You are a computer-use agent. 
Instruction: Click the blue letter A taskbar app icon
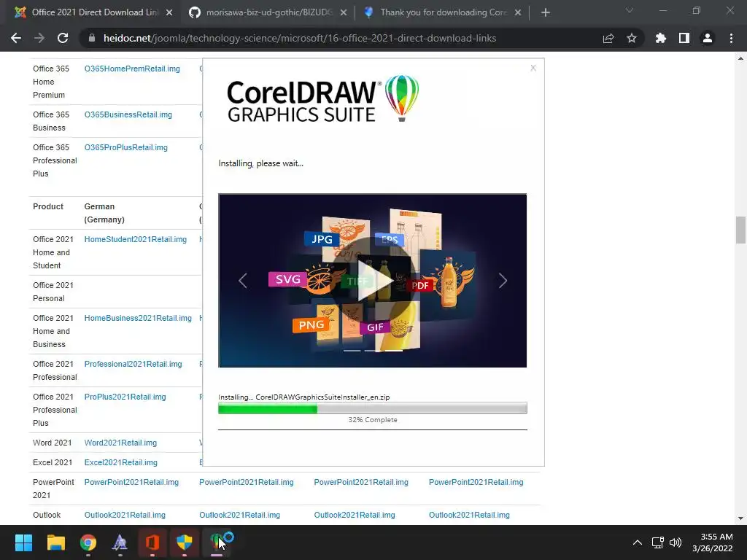point(120,542)
